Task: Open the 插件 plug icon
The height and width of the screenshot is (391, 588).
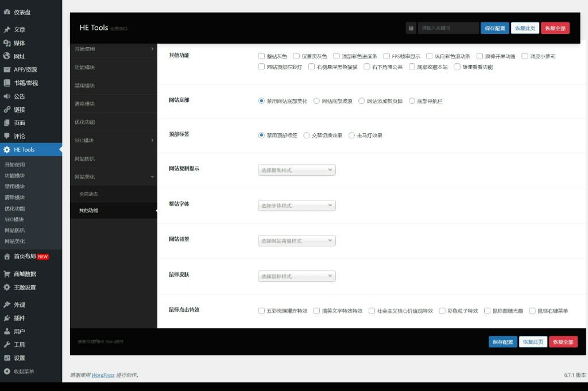Action: (x=7, y=318)
